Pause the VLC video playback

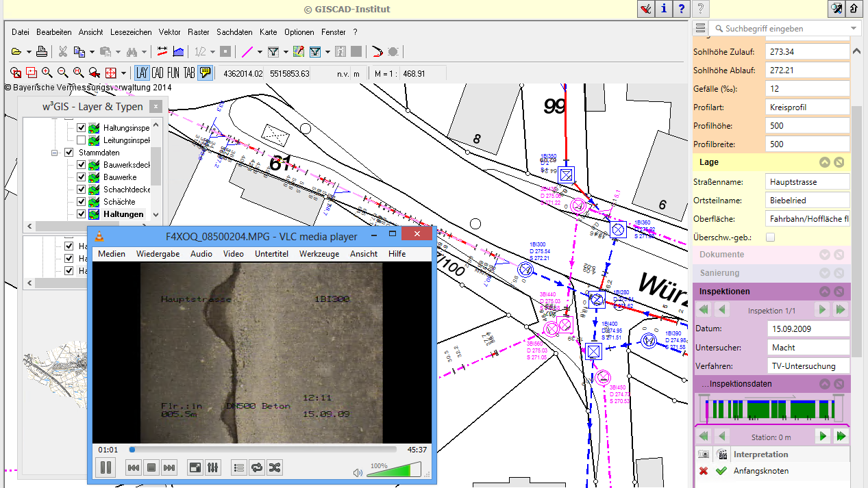[x=106, y=468]
